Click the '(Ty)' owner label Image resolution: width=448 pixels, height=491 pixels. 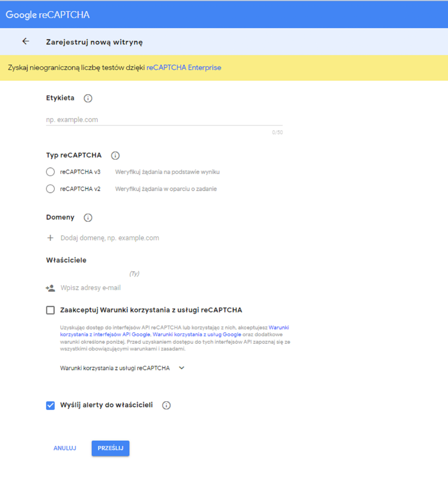[134, 274]
